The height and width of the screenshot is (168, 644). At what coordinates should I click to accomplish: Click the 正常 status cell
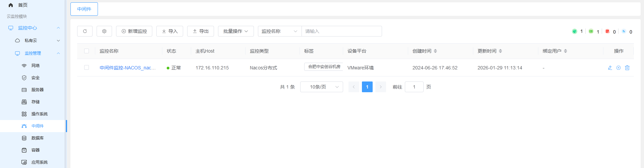tap(174, 68)
